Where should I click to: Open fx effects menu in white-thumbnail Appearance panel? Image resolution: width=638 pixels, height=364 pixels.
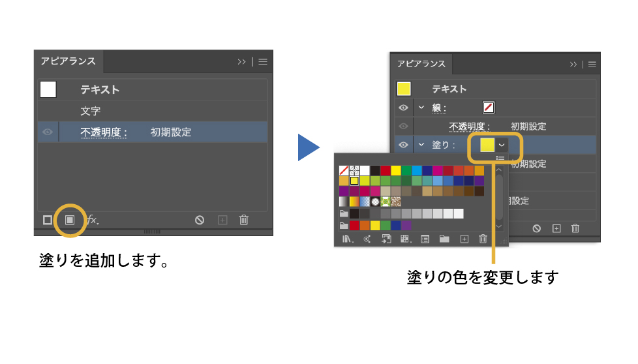93,220
